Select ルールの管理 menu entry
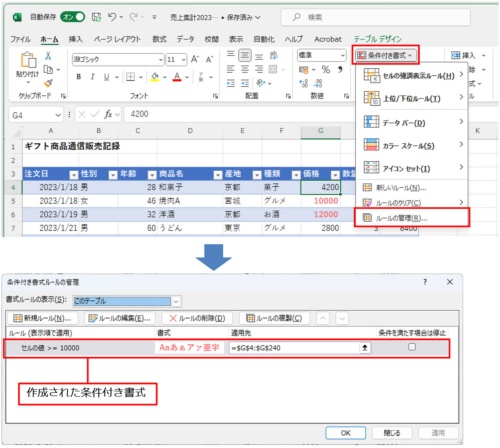Viewport: 500px width, 448px height. [x=412, y=218]
